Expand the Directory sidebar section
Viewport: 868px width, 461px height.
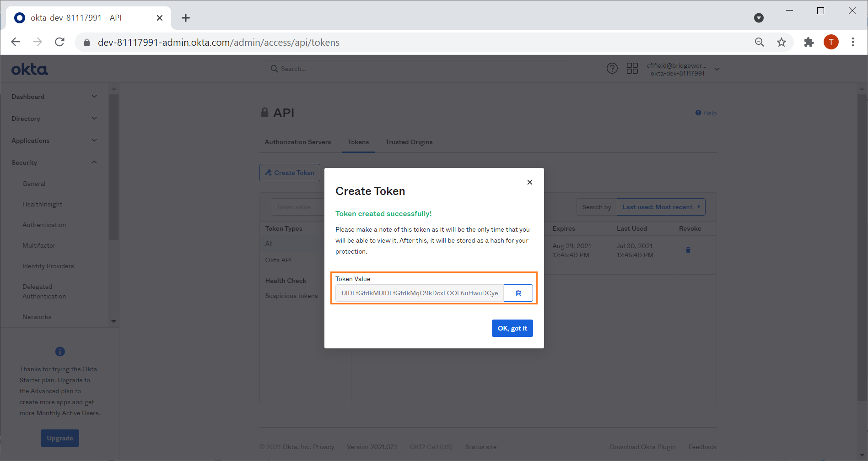(54, 119)
